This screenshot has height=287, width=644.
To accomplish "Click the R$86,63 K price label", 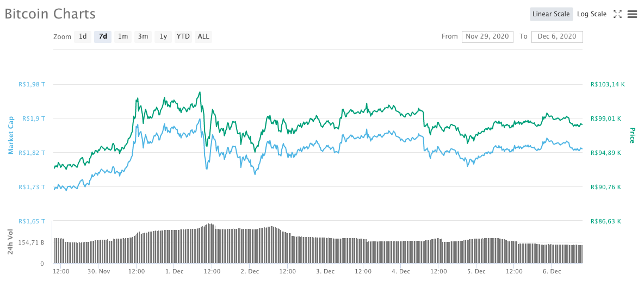I will tap(606, 221).
